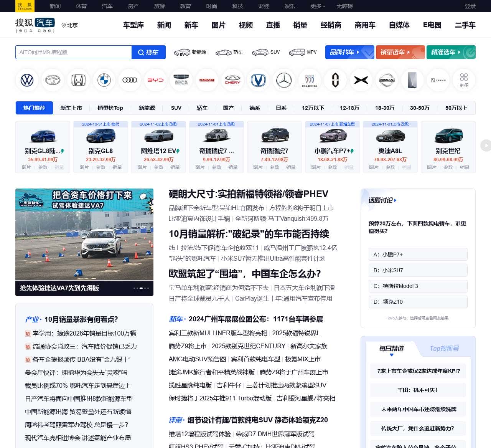Open the BYD brand logo
This screenshot has width=491, height=448.
(x=155, y=80)
